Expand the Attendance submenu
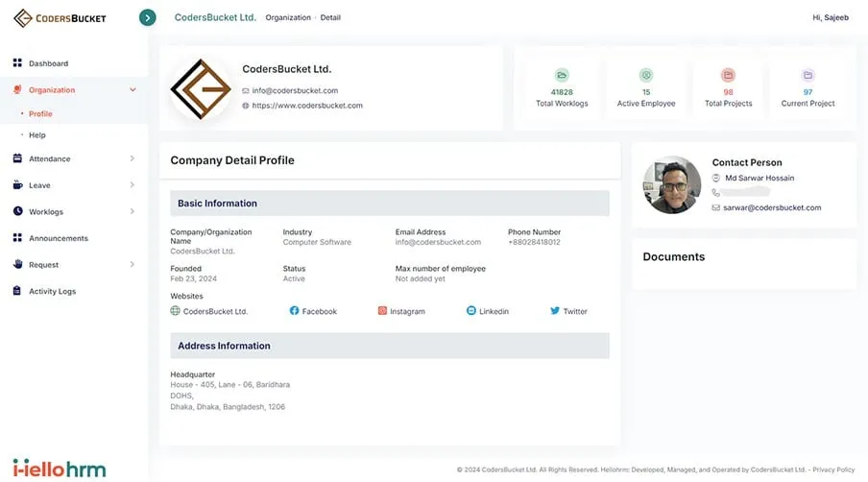 click(x=133, y=159)
